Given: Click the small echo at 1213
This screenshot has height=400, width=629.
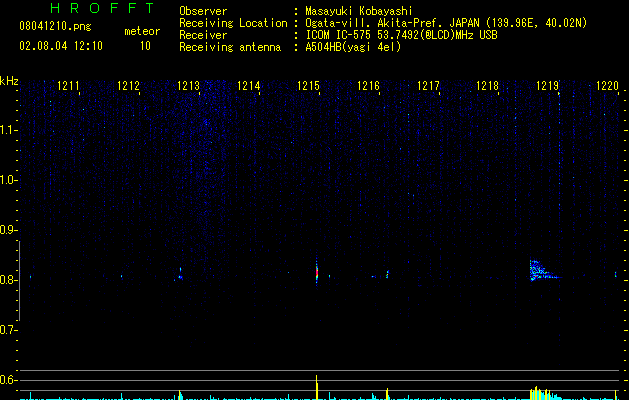Looking at the screenshot, I should 180,274.
